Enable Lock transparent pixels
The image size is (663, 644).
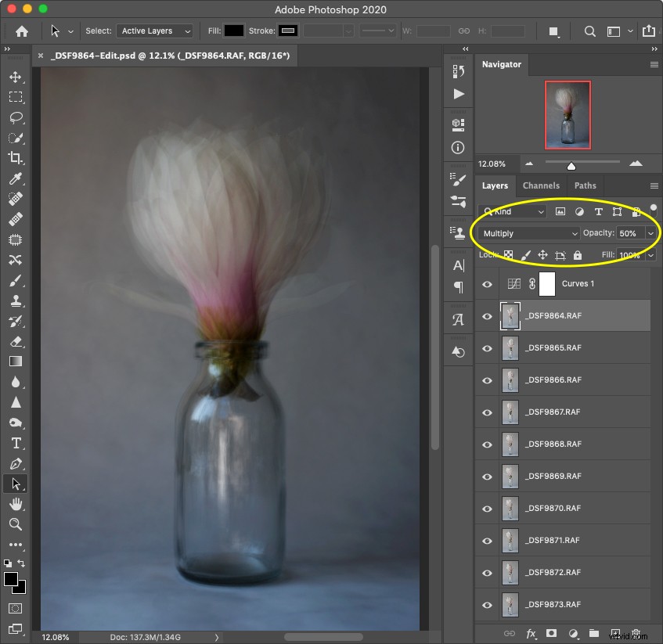click(509, 254)
